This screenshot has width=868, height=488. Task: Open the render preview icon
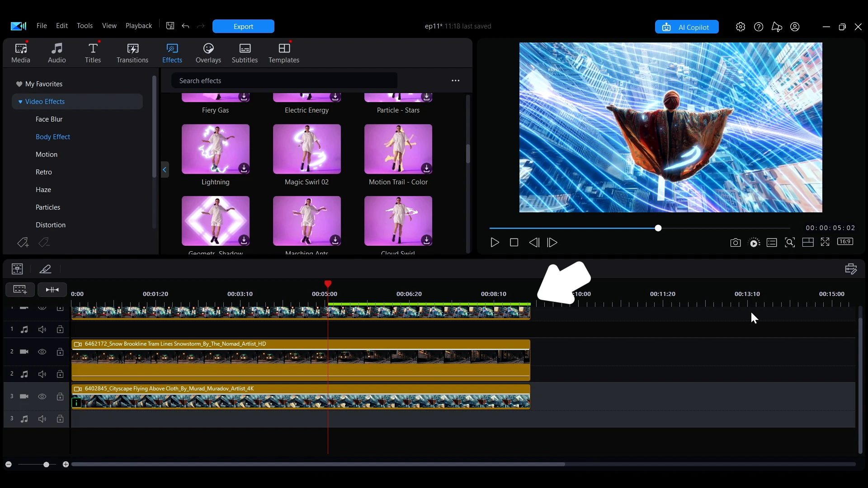(755, 243)
